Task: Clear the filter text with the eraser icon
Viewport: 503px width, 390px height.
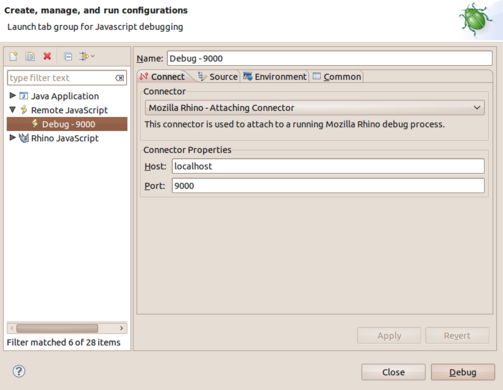Action: [x=120, y=78]
